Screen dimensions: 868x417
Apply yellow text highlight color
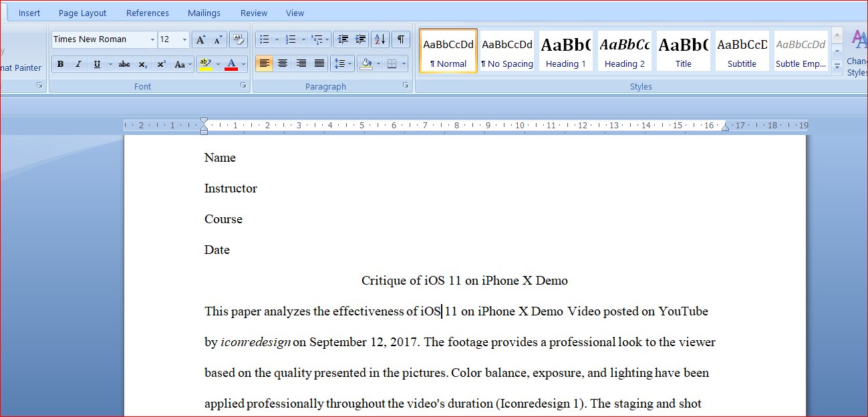[204, 64]
